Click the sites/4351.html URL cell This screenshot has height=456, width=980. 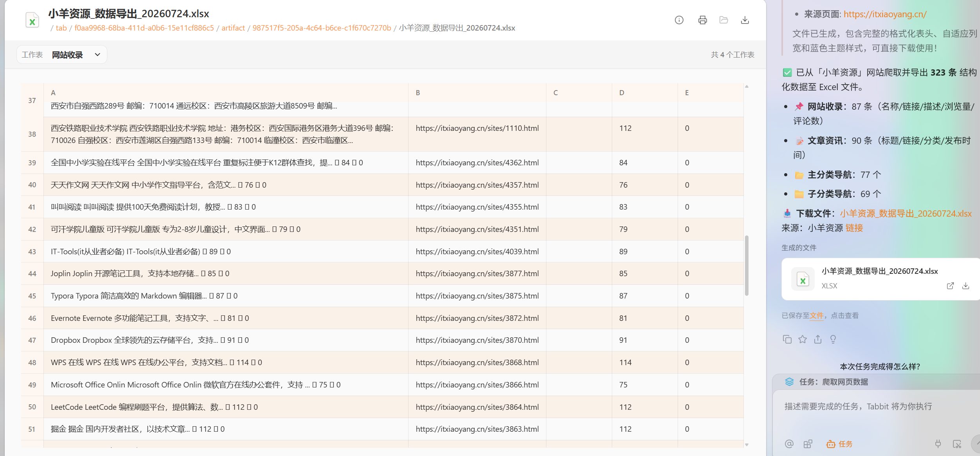pyautogui.click(x=477, y=229)
